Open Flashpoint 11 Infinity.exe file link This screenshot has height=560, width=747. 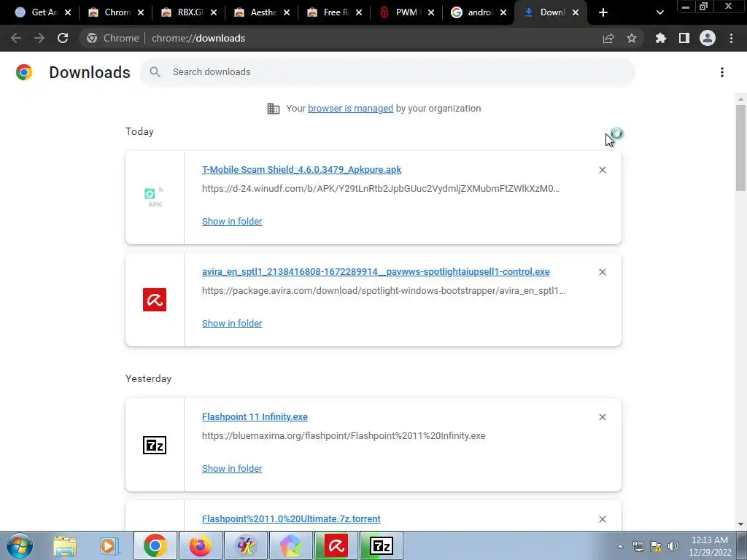tap(255, 416)
